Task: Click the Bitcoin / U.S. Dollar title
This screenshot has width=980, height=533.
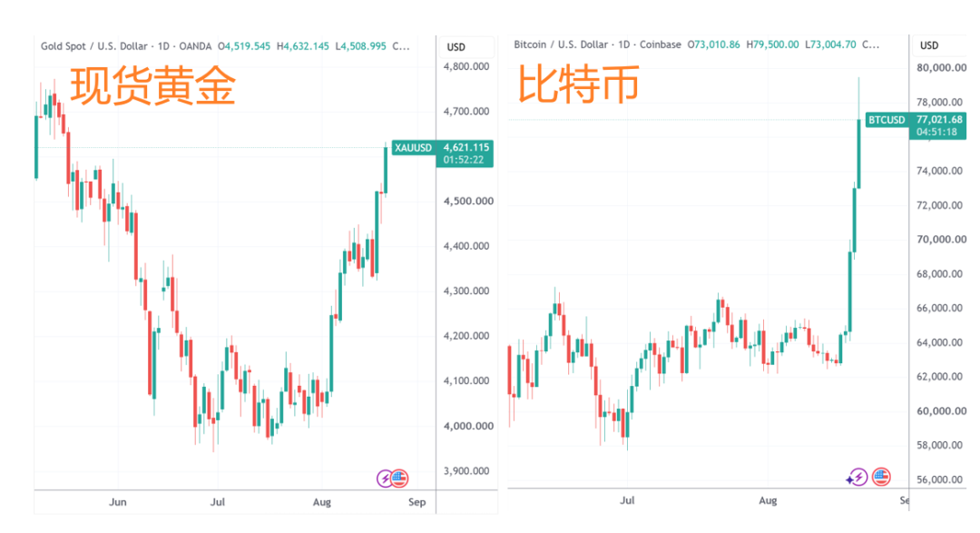Action: point(561,44)
